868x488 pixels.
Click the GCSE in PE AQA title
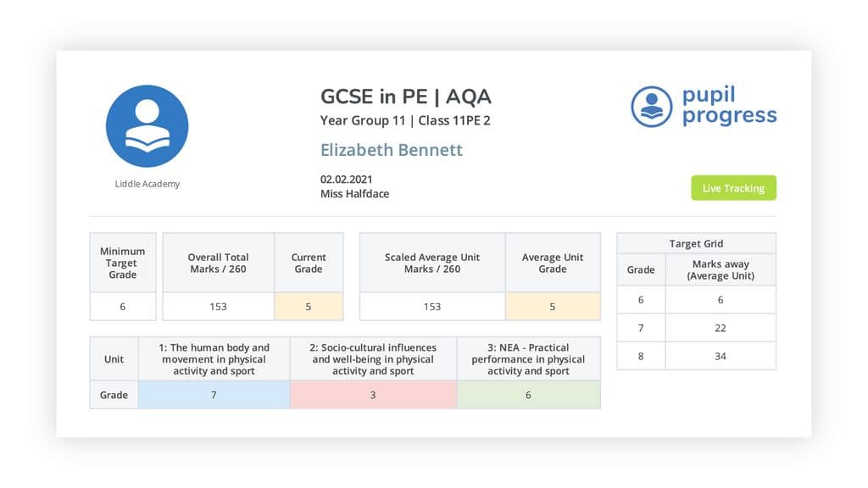[406, 97]
